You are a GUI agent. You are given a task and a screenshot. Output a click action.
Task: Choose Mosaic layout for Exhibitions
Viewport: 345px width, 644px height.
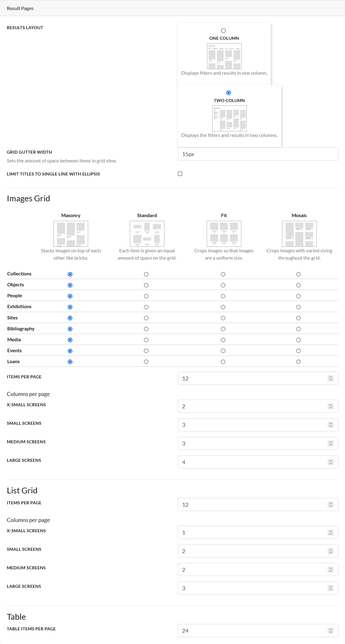[x=298, y=307]
